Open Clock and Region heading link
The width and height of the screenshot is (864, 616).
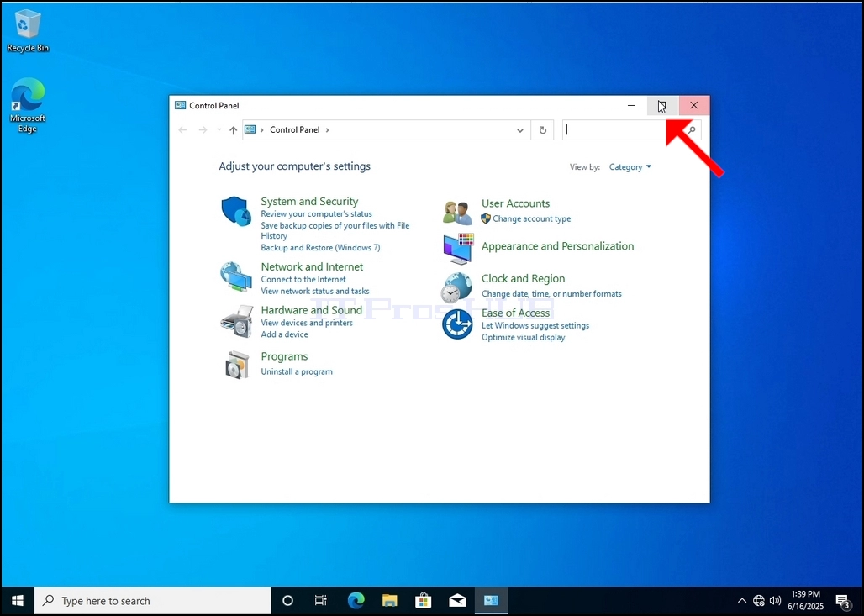point(524,279)
